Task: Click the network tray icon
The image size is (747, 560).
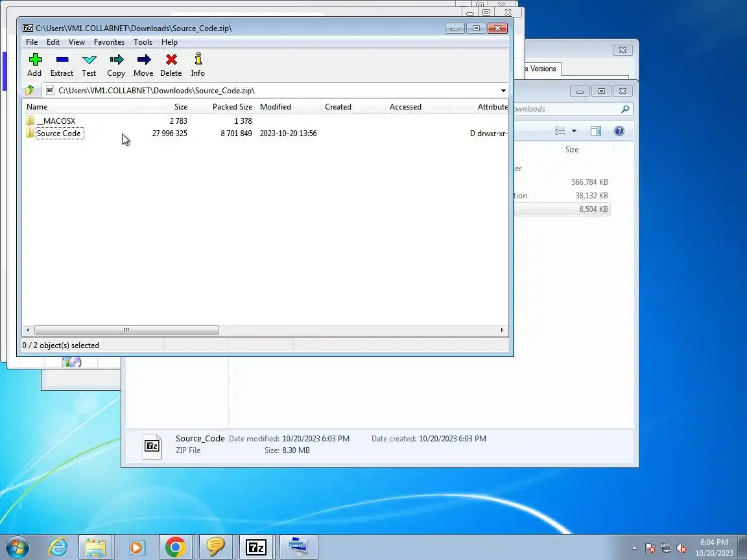Action: pyautogui.click(x=666, y=548)
